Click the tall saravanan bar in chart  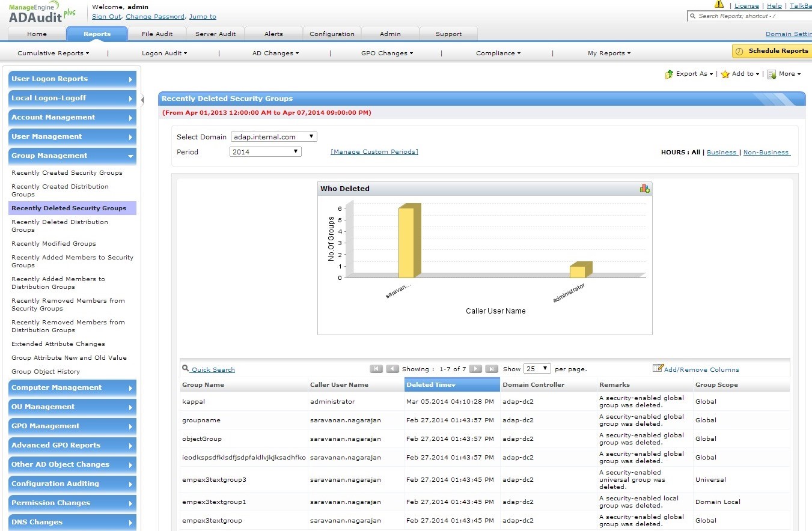click(x=406, y=243)
